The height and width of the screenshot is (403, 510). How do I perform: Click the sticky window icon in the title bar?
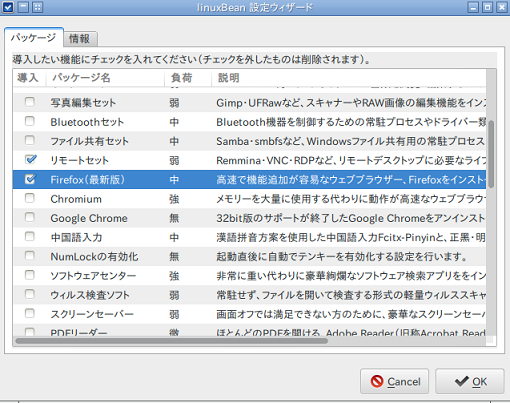(38, 7)
